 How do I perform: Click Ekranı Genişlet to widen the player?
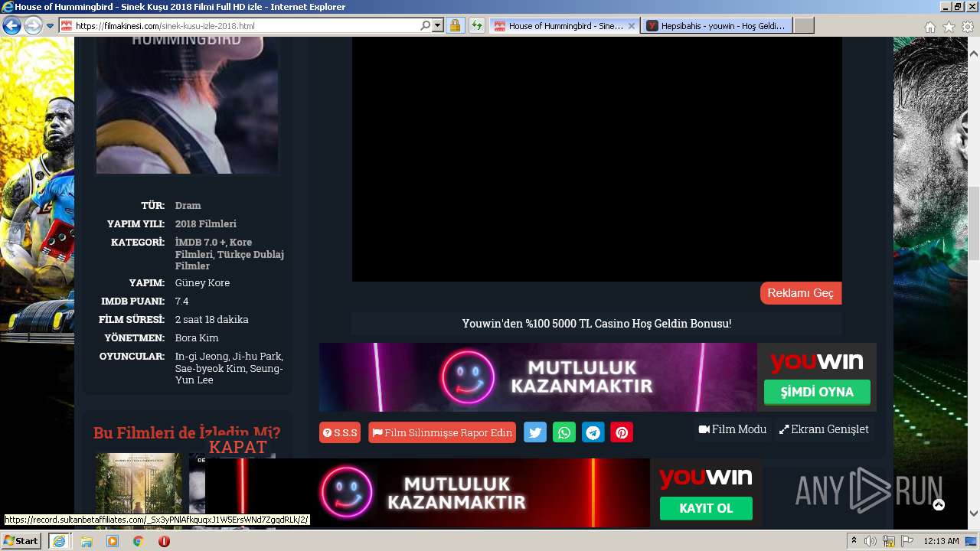click(x=824, y=429)
